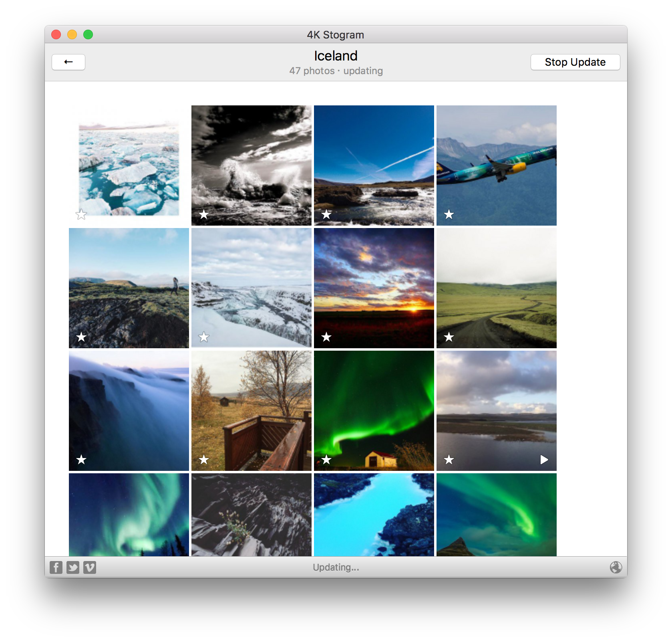Unstar the sunset clouds photo
The width and height of the screenshot is (672, 642).
(326, 337)
